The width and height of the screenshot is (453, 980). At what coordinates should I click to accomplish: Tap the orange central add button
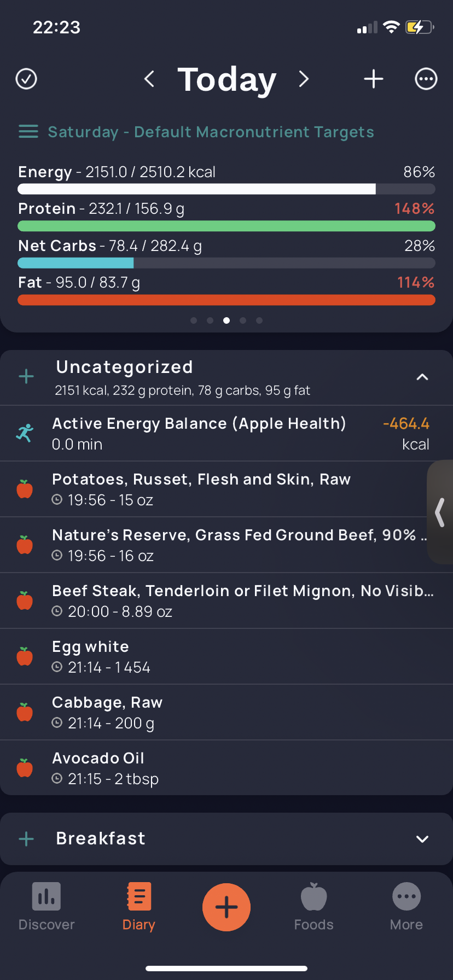point(226,907)
